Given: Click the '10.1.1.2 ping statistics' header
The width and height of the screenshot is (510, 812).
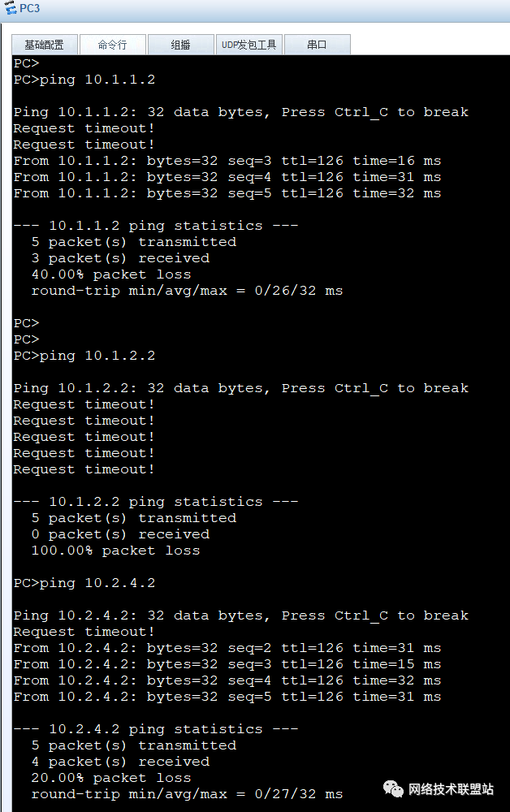Looking at the screenshot, I should 156,226.
